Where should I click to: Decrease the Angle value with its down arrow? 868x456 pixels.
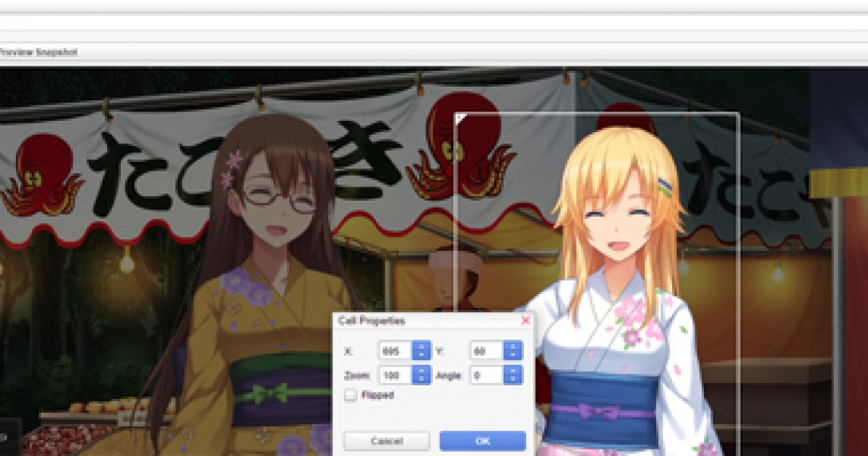point(512,378)
